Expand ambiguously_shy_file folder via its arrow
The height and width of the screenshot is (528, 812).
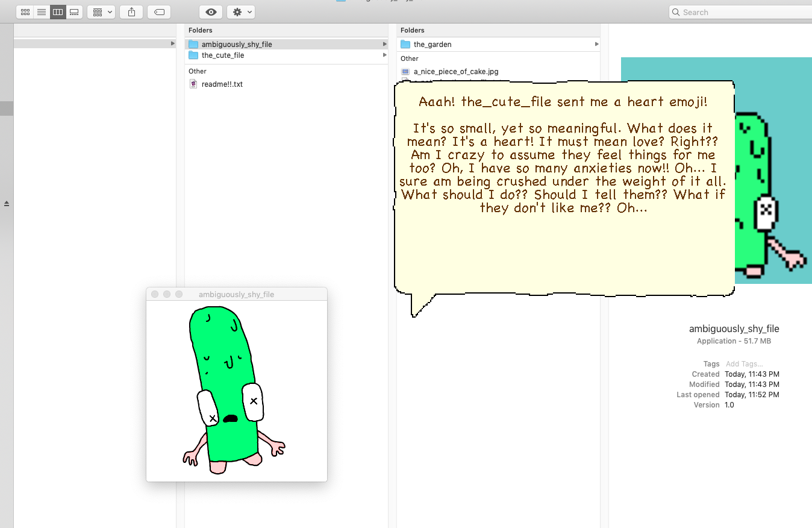[x=384, y=44]
